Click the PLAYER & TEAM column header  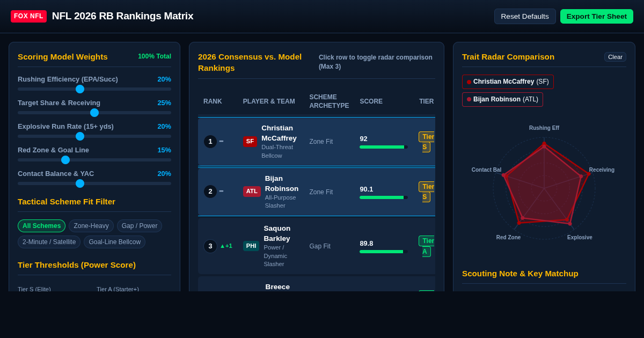(269, 101)
